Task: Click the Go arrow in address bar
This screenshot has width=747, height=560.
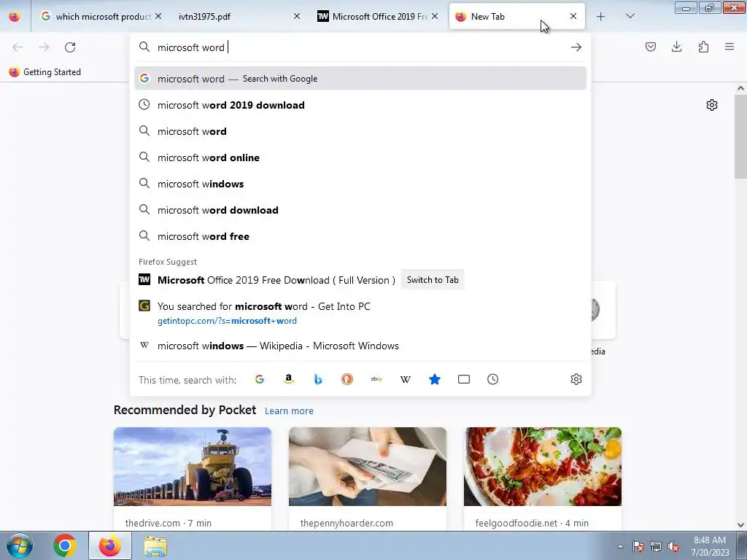Action: [576, 47]
